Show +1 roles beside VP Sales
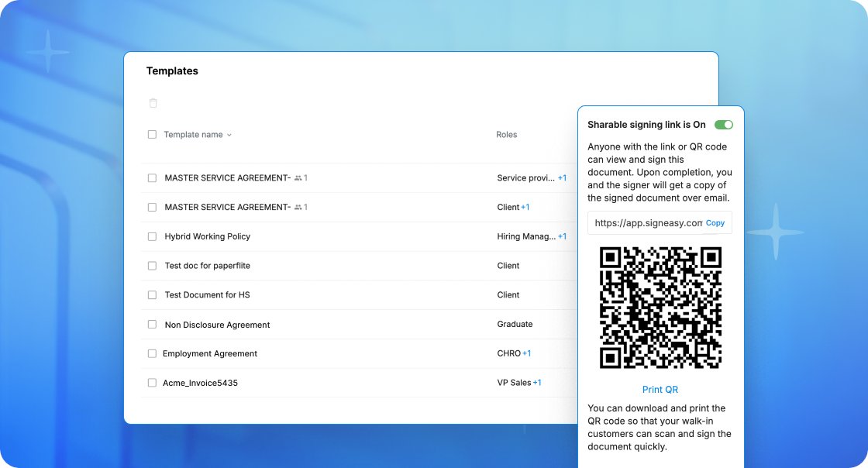The width and height of the screenshot is (868, 468). tap(537, 383)
